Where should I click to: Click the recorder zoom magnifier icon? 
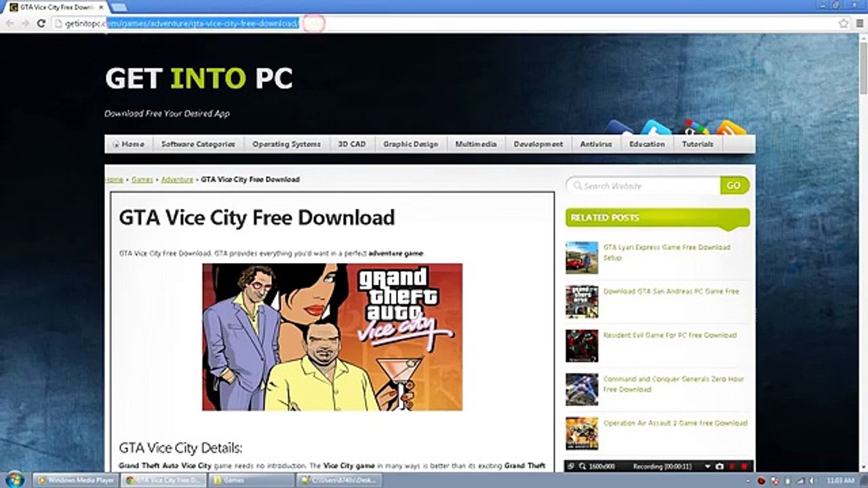pyautogui.click(x=582, y=466)
